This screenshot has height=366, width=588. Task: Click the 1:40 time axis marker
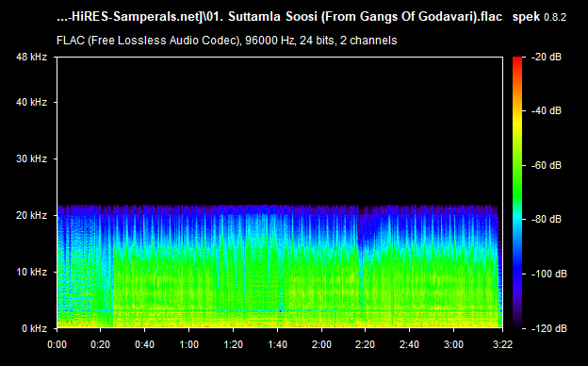277,344
